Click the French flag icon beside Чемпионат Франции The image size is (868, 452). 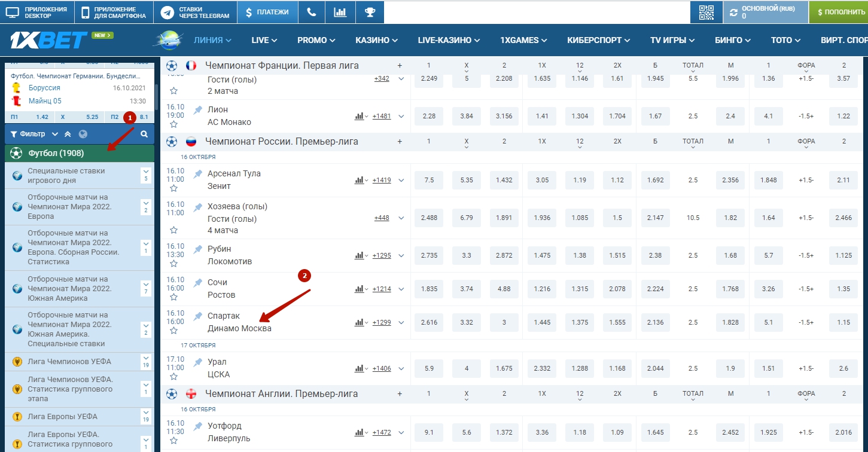(191, 65)
